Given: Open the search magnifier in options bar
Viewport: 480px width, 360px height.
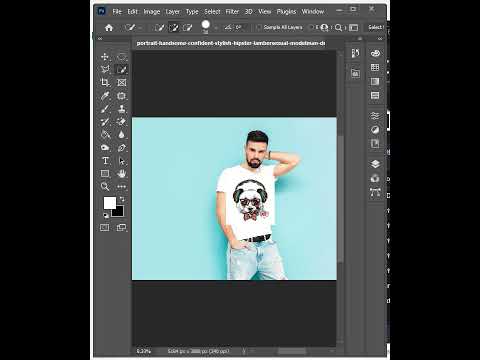Looking at the screenshot, I should tap(338, 28).
